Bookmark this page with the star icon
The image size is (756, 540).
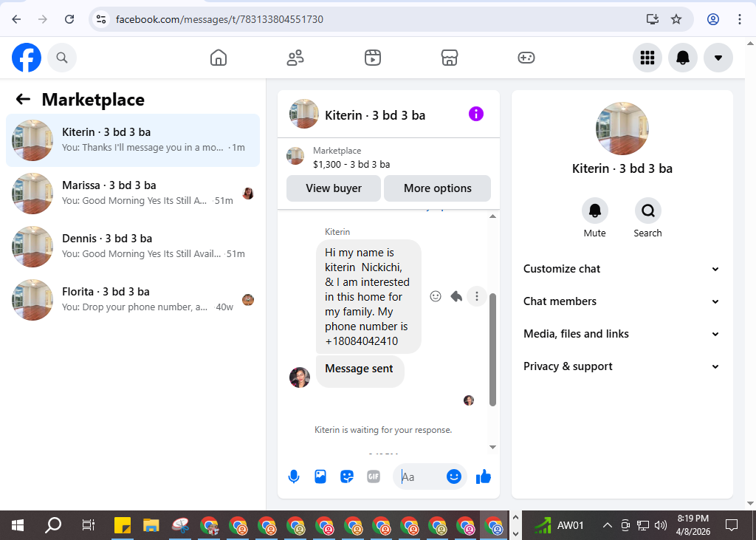[676, 19]
